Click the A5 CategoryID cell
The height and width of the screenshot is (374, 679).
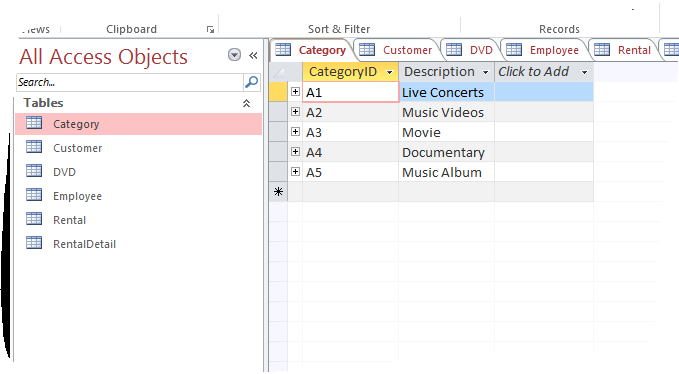point(351,172)
